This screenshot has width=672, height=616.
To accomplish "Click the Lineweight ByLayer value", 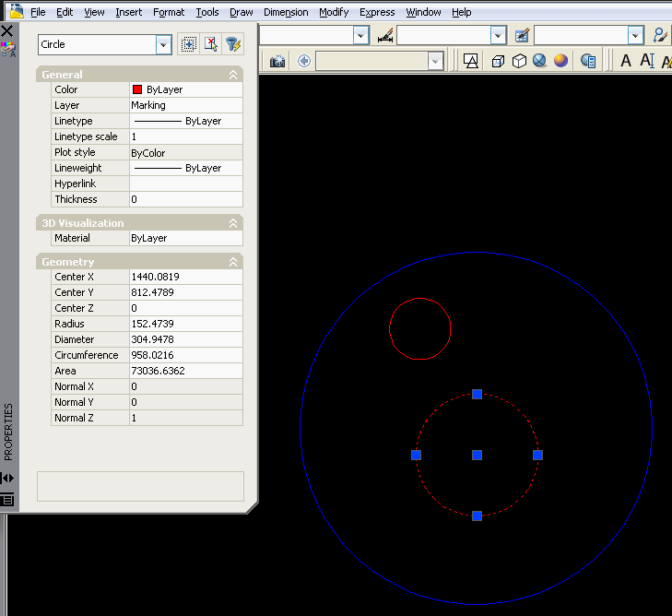I will (186, 168).
